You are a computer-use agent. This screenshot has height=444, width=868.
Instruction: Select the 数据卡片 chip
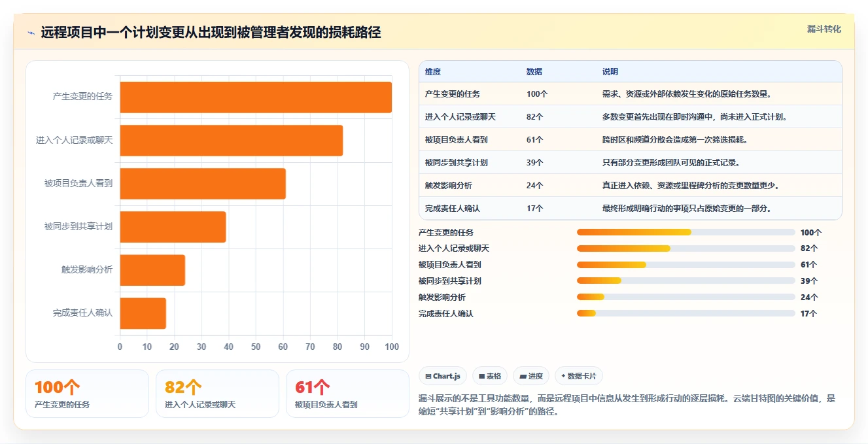pyautogui.click(x=579, y=376)
